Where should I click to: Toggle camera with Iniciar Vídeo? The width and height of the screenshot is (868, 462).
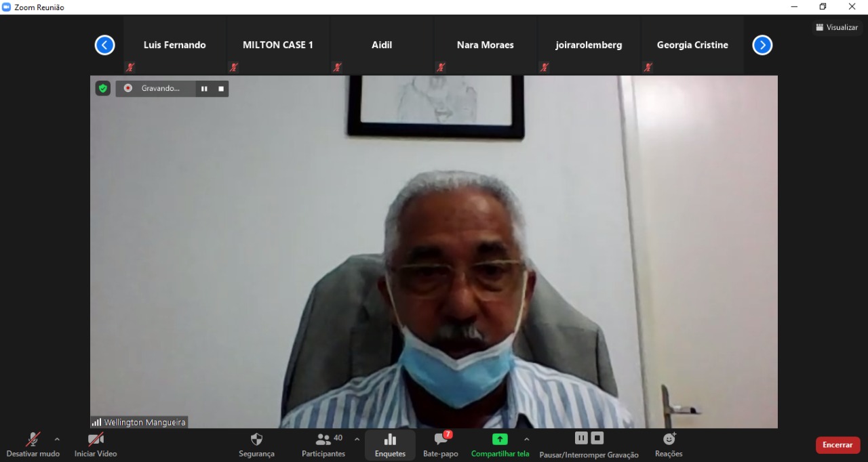96,444
